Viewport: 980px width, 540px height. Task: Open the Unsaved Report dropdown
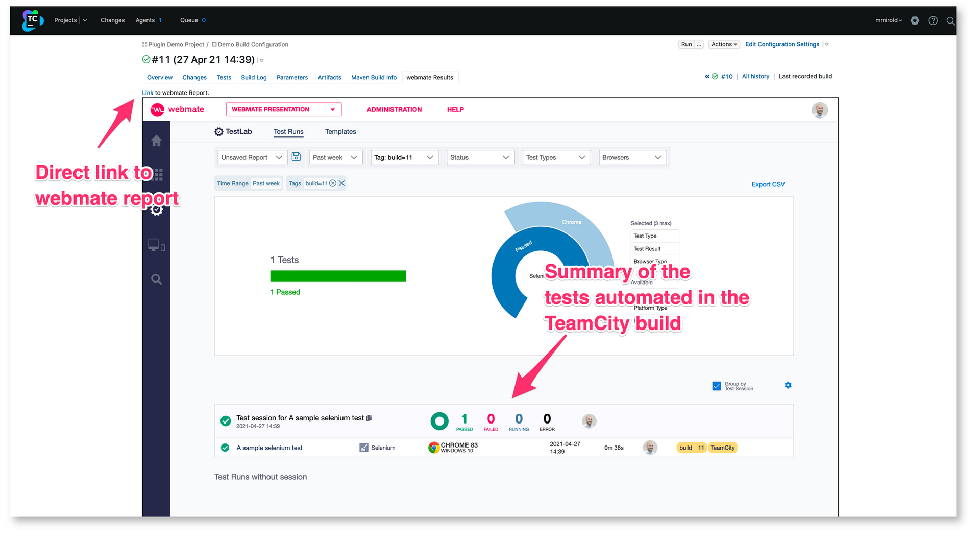point(252,157)
